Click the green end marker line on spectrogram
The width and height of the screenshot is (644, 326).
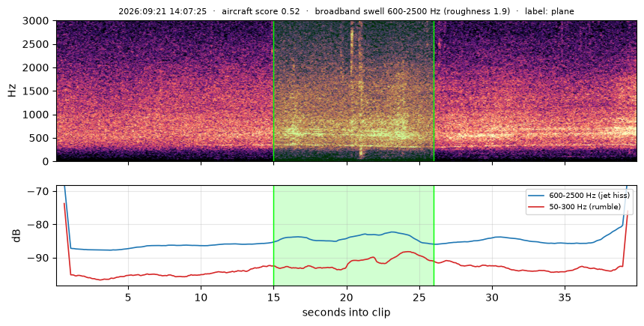pyautogui.click(x=434, y=91)
